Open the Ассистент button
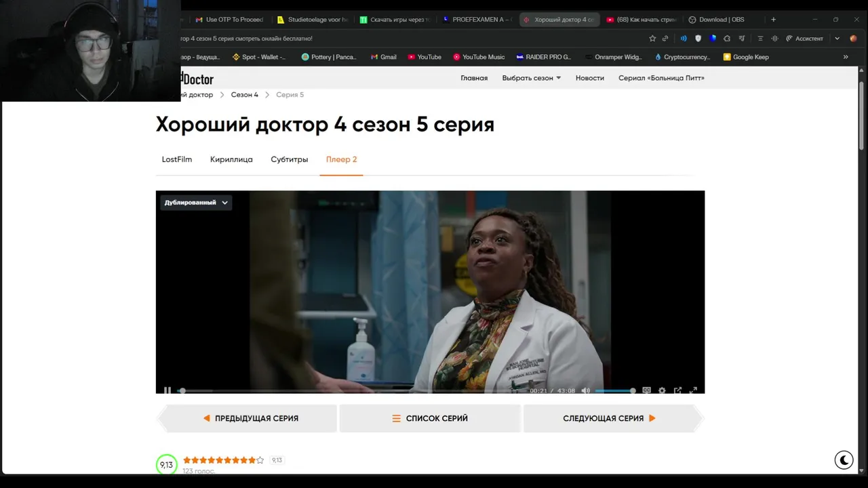The image size is (868, 488). (x=805, y=39)
